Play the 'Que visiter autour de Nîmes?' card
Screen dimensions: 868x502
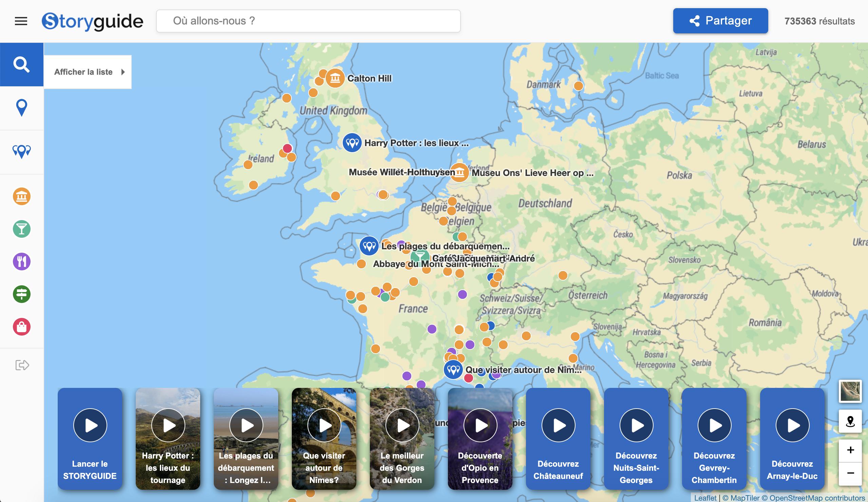pos(324,425)
